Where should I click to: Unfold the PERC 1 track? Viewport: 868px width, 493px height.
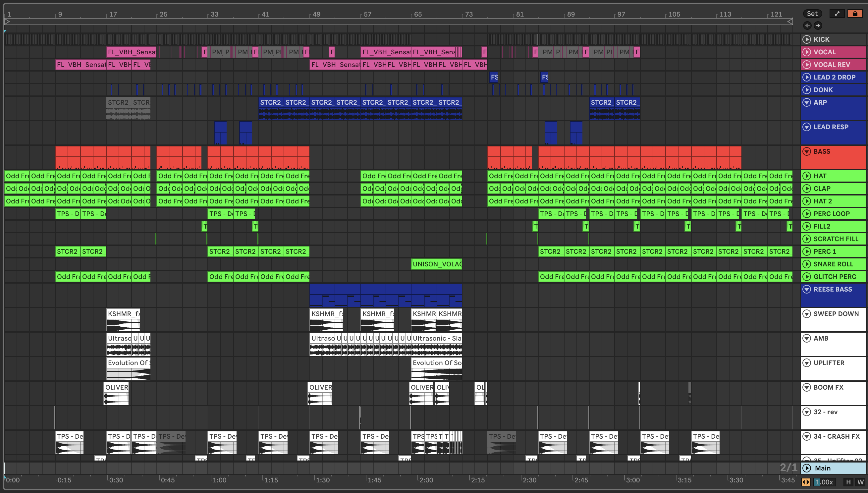click(807, 251)
